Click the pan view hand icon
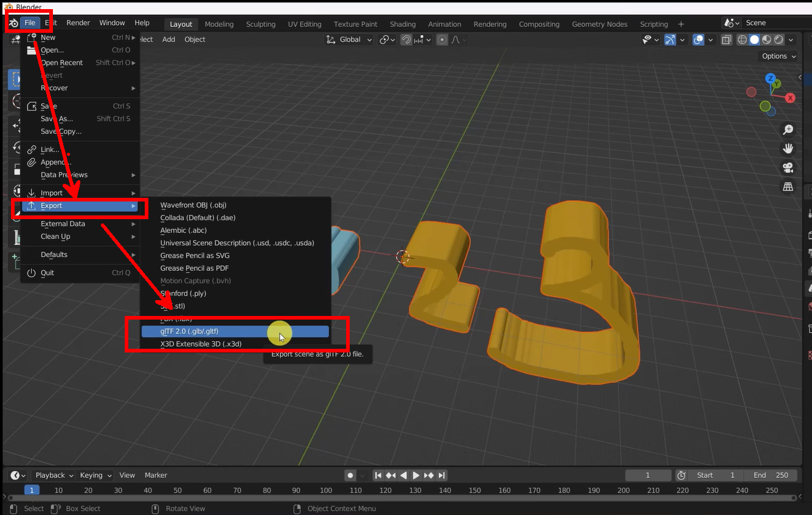Viewport: 812px width, 515px height. [788, 149]
